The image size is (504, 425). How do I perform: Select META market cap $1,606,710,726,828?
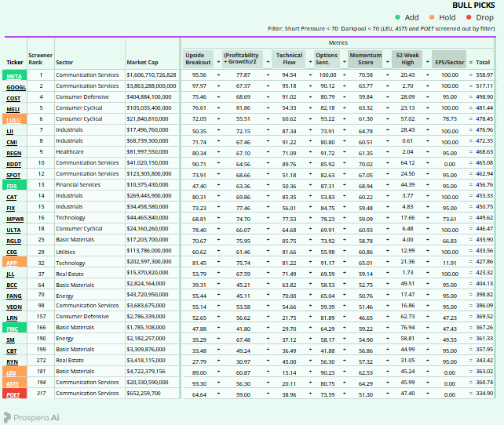[x=152, y=74]
